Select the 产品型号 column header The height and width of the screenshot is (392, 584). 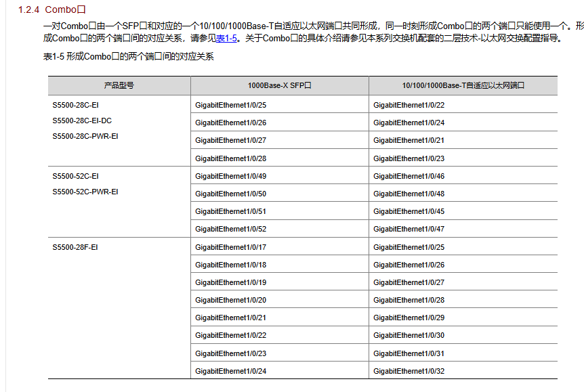click(119, 86)
